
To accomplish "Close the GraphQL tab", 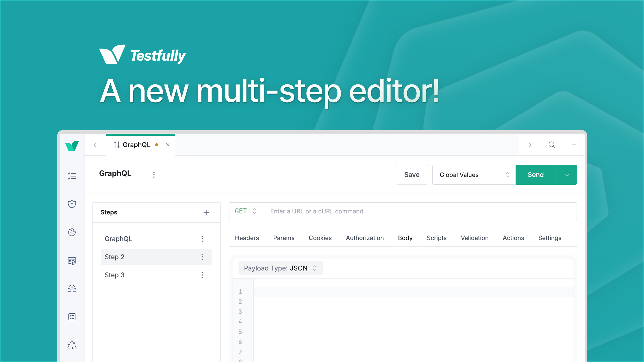I will coord(168,145).
